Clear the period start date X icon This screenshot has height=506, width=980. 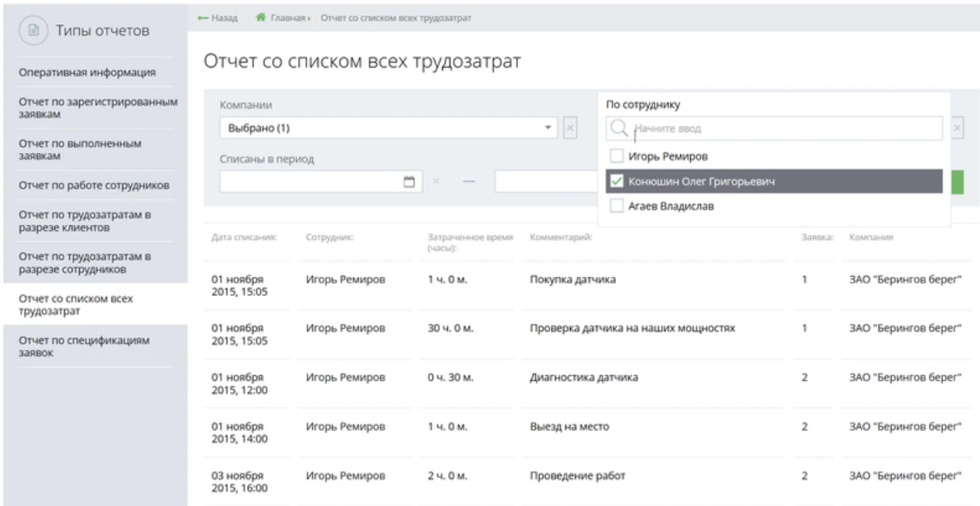click(436, 181)
